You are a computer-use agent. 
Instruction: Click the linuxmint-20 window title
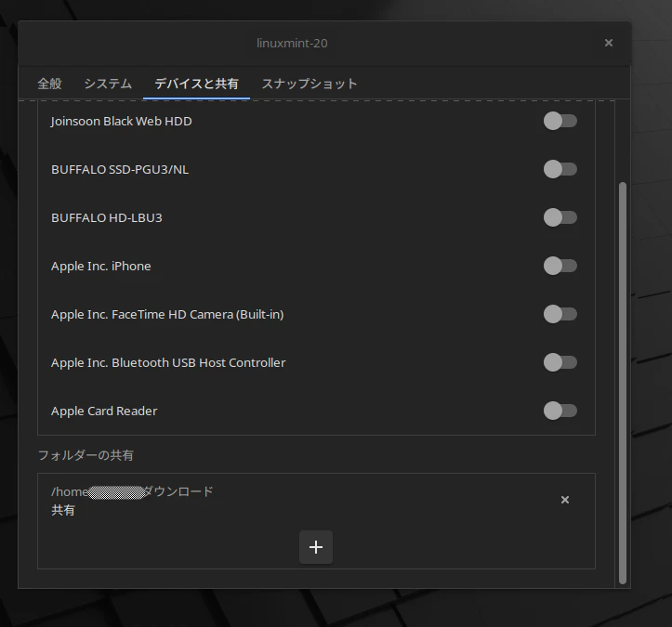pyautogui.click(x=292, y=44)
